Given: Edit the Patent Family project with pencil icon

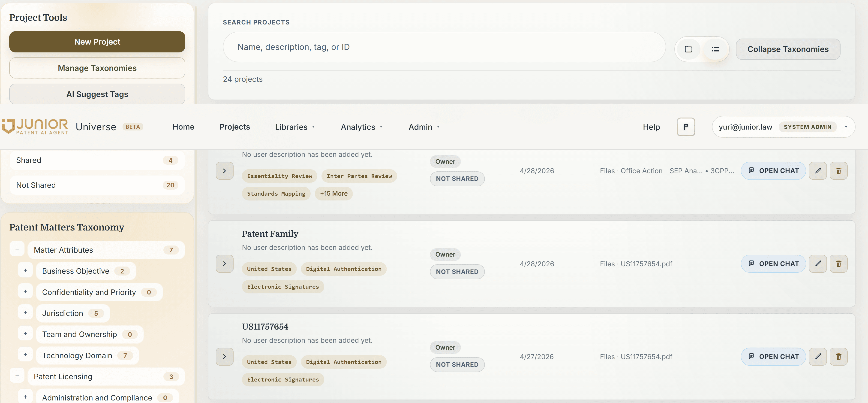Looking at the screenshot, I should [x=818, y=264].
